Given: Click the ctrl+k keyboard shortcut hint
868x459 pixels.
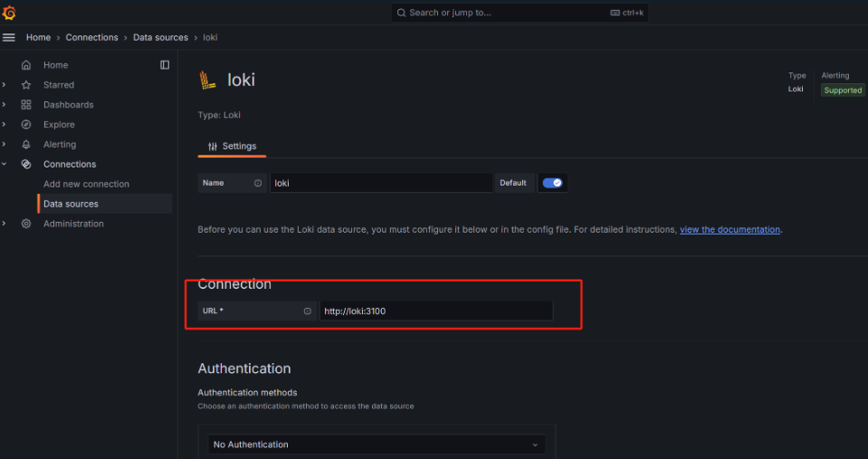Looking at the screenshot, I should (627, 13).
